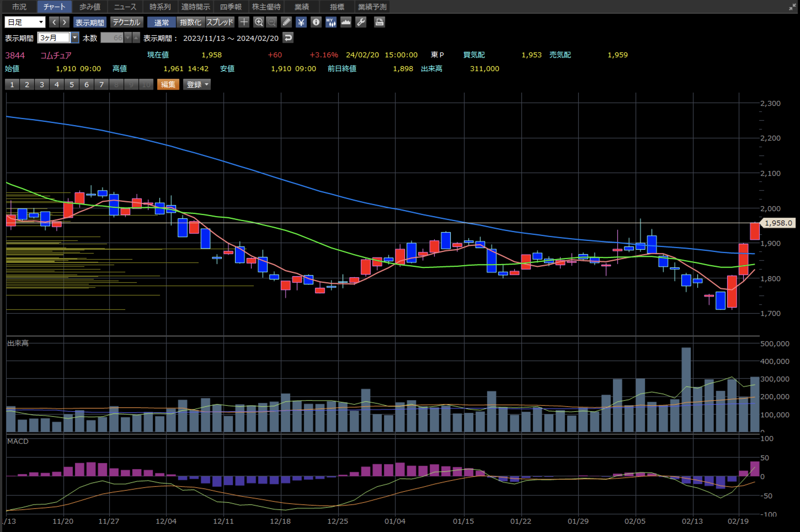This screenshot has width=800, height=532.
Task: Print the chart with printer icon
Action: pyautogui.click(x=379, y=22)
